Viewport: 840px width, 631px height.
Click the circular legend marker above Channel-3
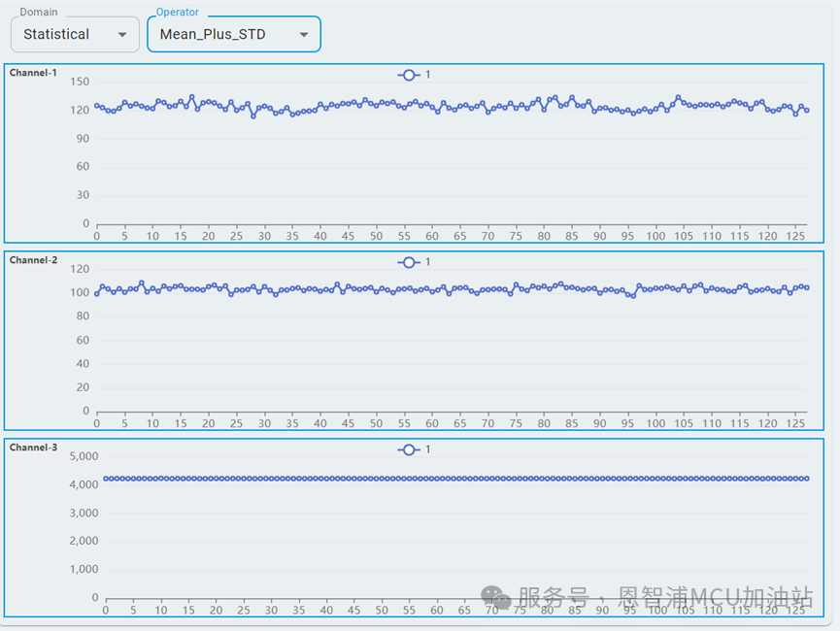tap(409, 448)
